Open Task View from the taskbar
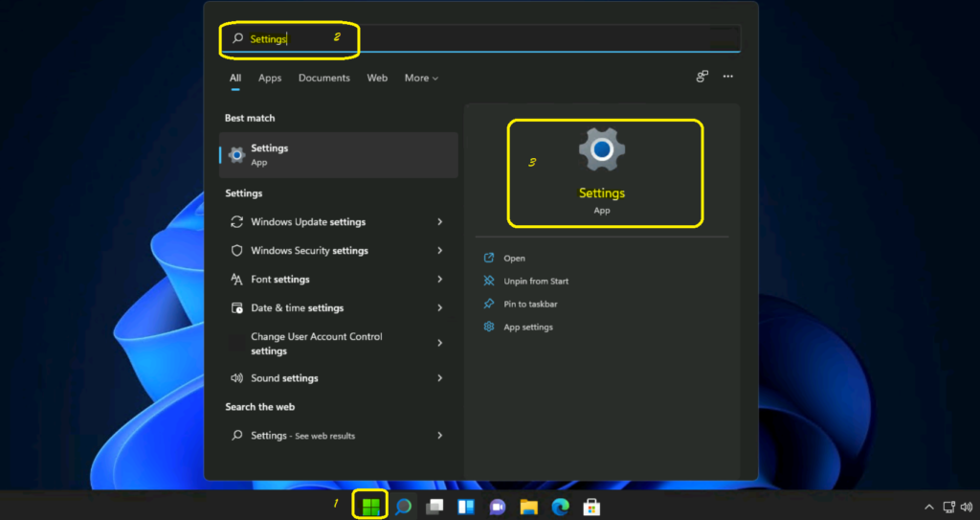This screenshot has width=980, height=520. [x=434, y=507]
